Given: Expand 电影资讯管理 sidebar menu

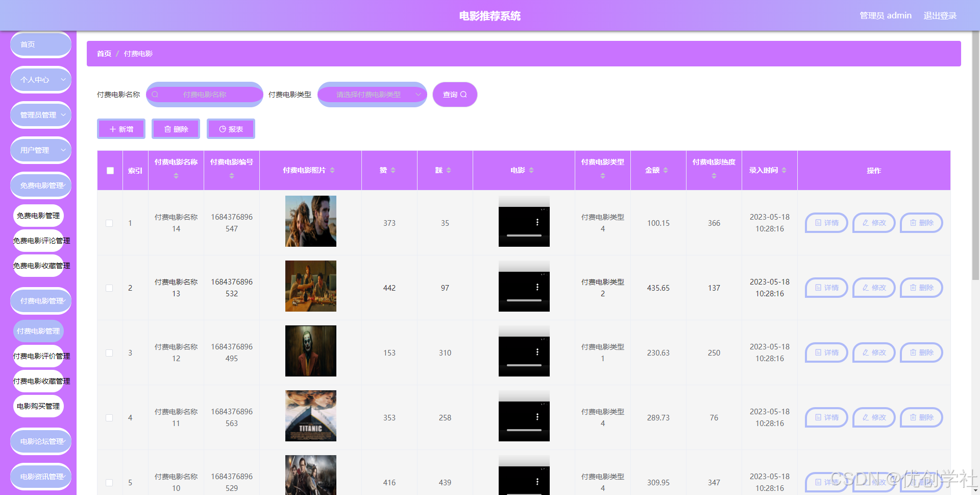Looking at the screenshot, I should pos(41,477).
